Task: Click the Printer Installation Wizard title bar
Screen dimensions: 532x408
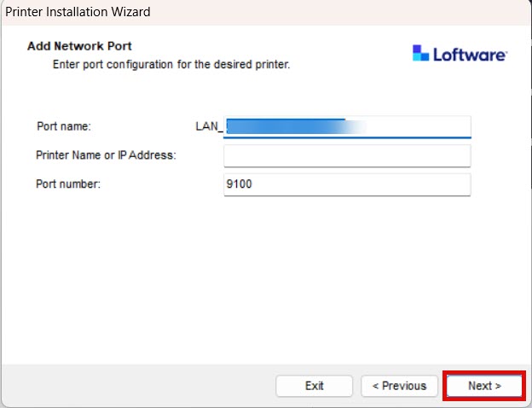Action: pyautogui.click(x=266, y=12)
